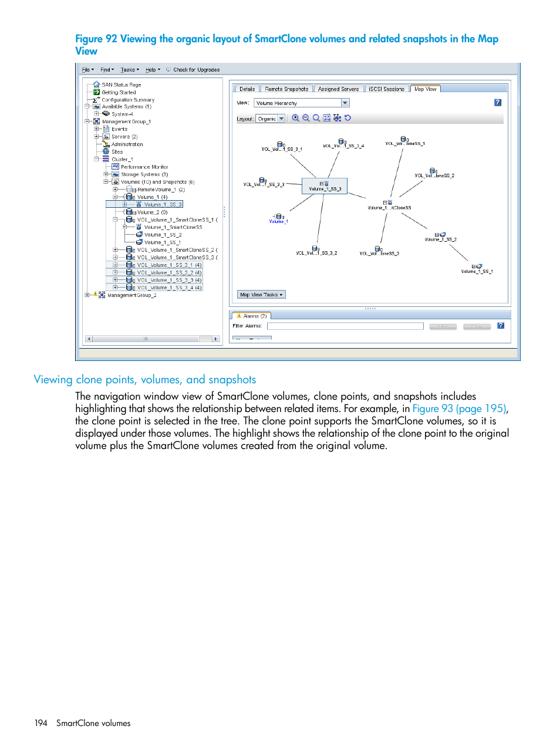Switch to the Remote Snapshots tab
This screenshot has height=746, width=560.
tap(286, 89)
